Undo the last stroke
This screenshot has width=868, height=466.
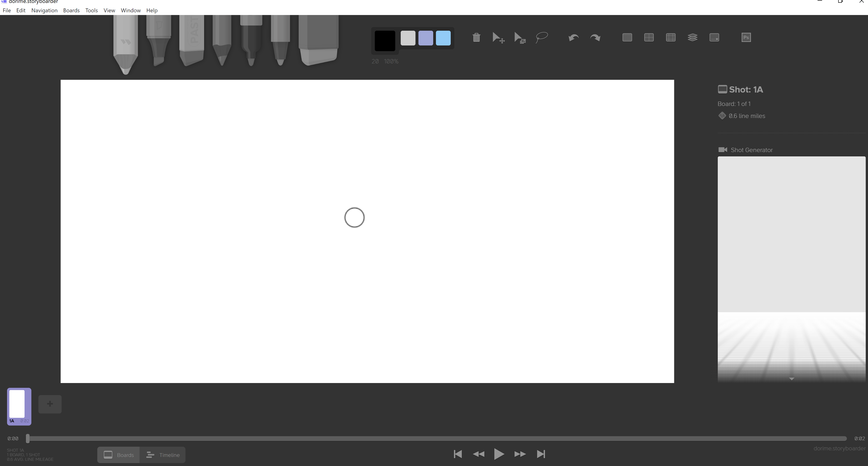[x=573, y=38]
